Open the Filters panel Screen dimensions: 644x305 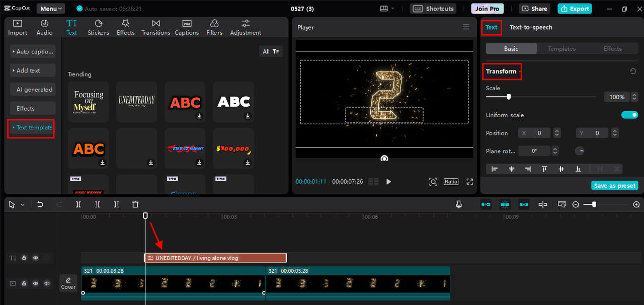point(214,27)
